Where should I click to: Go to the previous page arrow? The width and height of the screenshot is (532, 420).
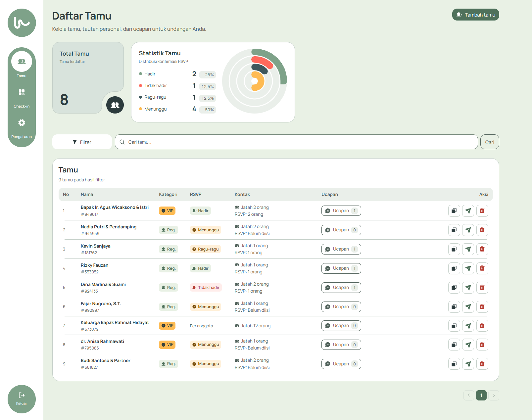point(469,395)
